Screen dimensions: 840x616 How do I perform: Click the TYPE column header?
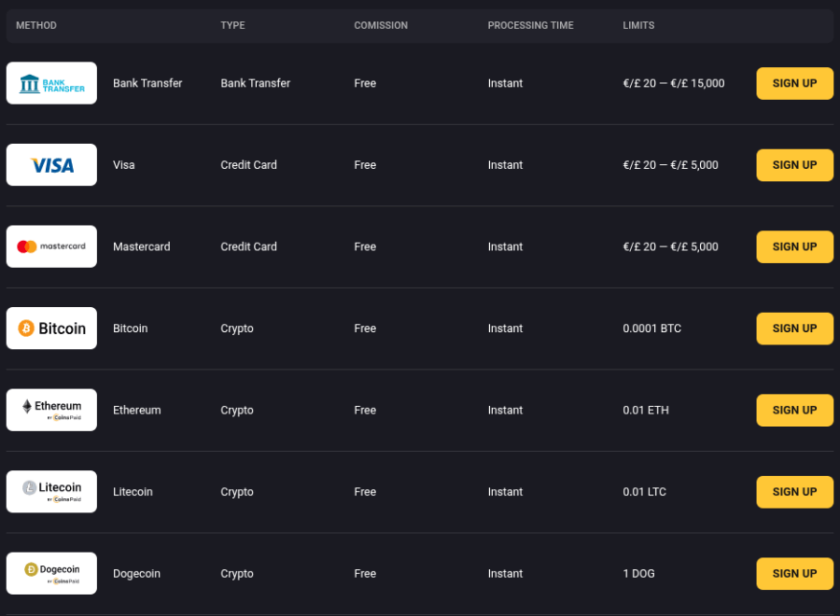232,25
